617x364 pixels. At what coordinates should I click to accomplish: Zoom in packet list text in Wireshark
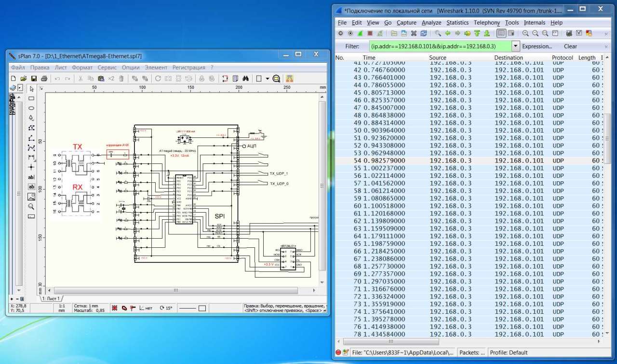tap(525, 33)
